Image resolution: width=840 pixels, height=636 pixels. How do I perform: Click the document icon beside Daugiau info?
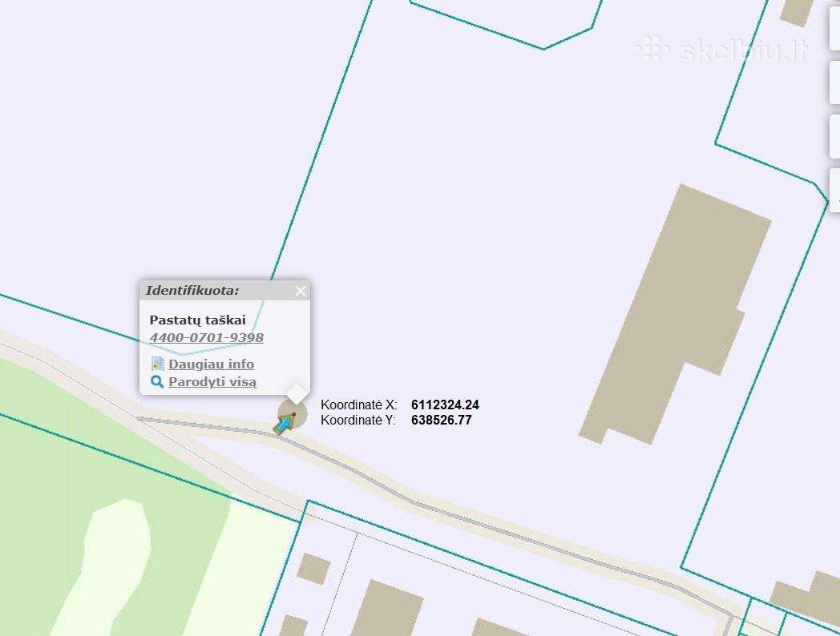[157, 364]
